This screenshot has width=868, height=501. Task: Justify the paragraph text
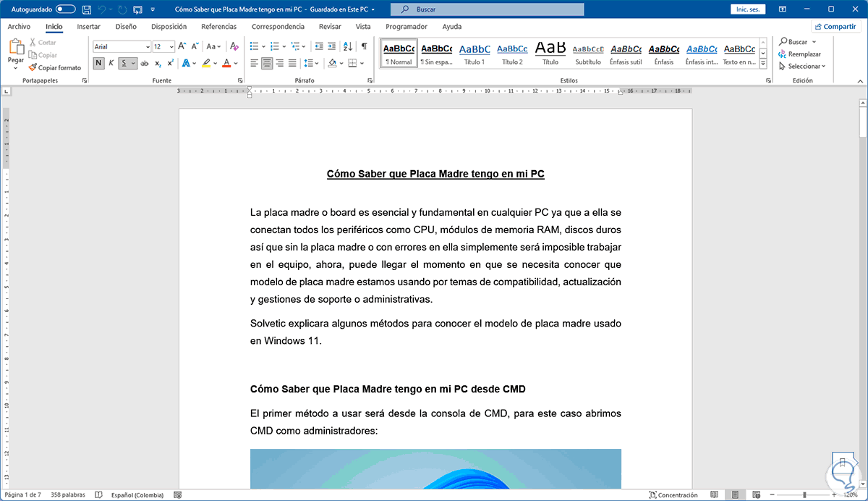292,64
